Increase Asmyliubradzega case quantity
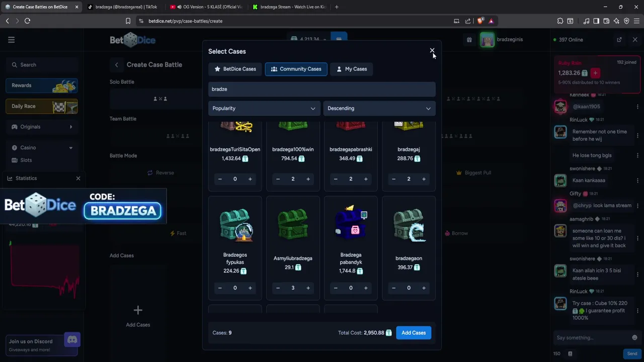 (308, 288)
